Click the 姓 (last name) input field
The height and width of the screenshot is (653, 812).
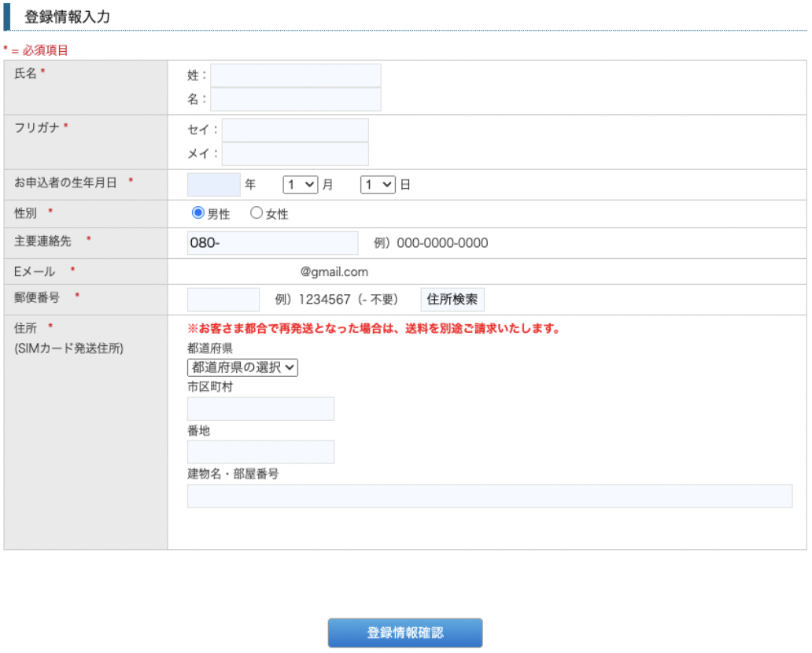point(295,76)
